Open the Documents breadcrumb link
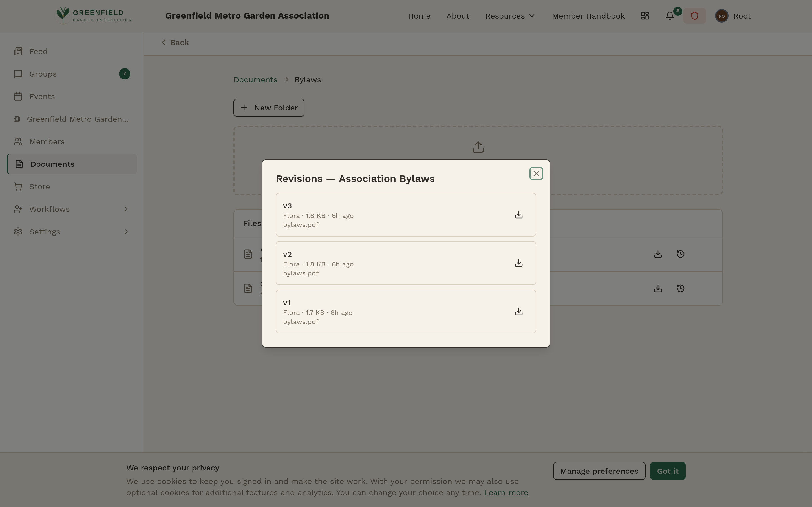 [x=255, y=79]
